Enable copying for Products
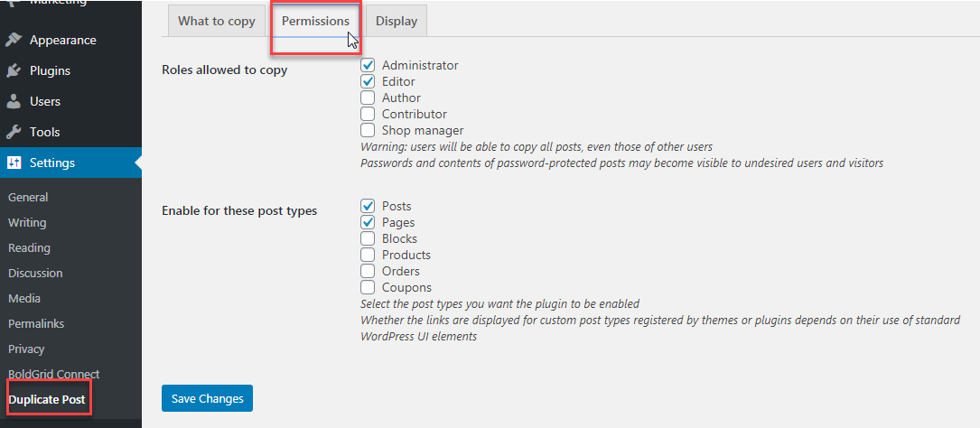The image size is (980, 428). [368, 255]
